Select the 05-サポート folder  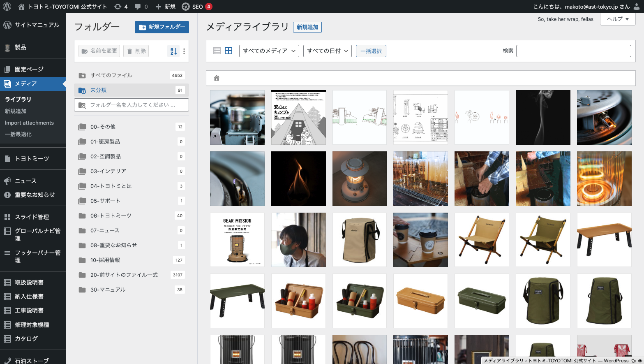132,201
